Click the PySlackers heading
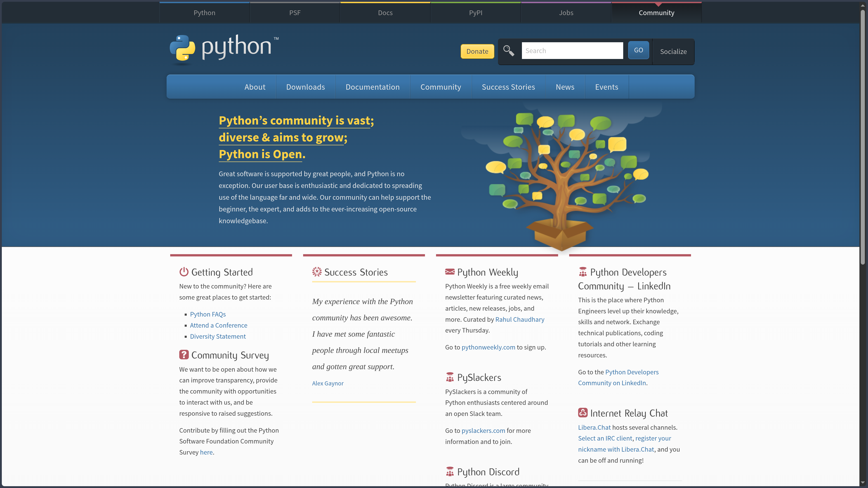868x488 pixels. (x=479, y=378)
